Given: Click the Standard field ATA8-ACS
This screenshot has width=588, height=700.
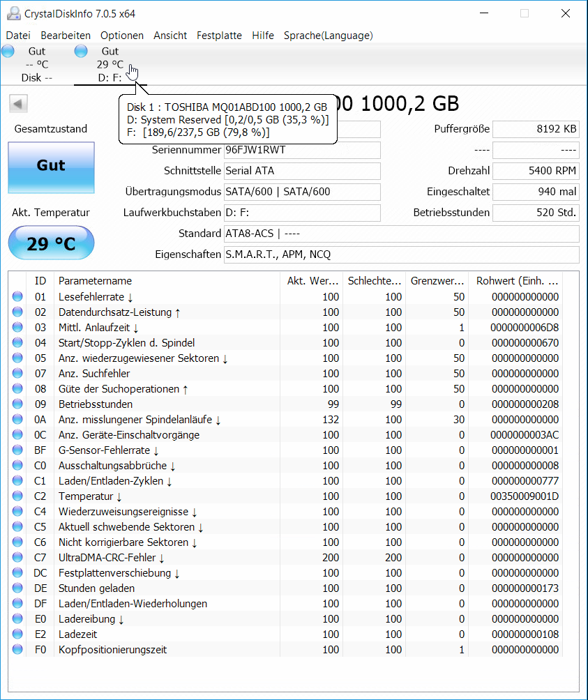Looking at the screenshot, I should pos(401,234).
